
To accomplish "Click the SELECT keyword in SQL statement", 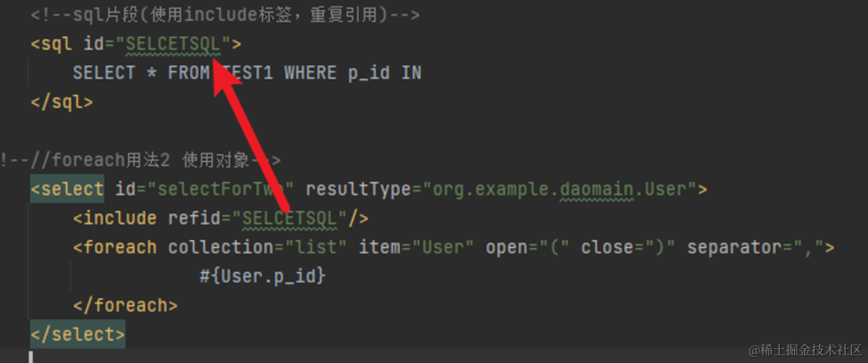I will tap(104, 73).
